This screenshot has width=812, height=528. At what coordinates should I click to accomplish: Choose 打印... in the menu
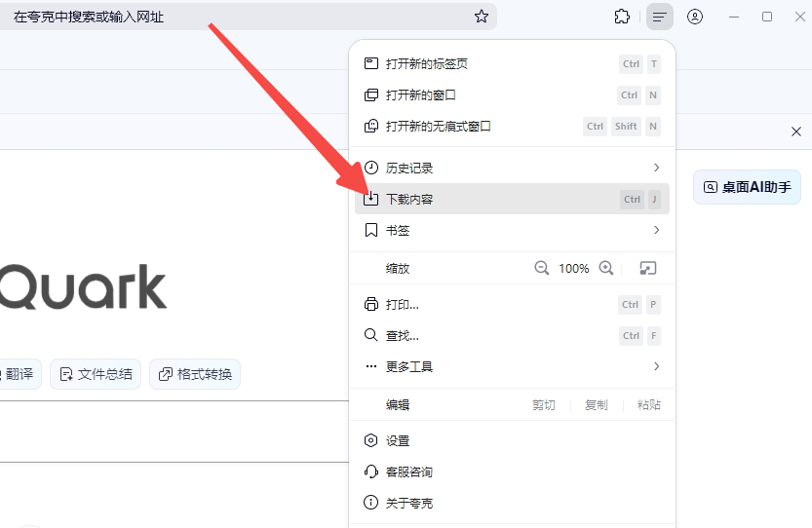pos(512,304)
